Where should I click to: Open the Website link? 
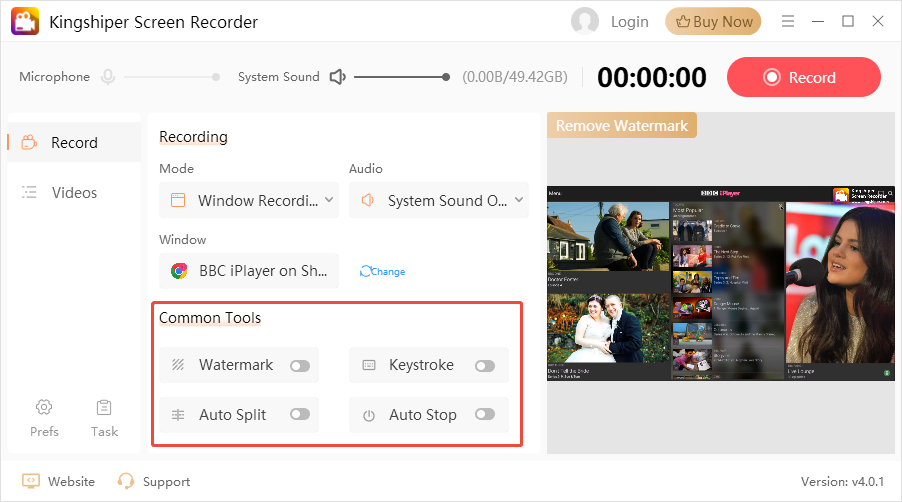[71, 481]
